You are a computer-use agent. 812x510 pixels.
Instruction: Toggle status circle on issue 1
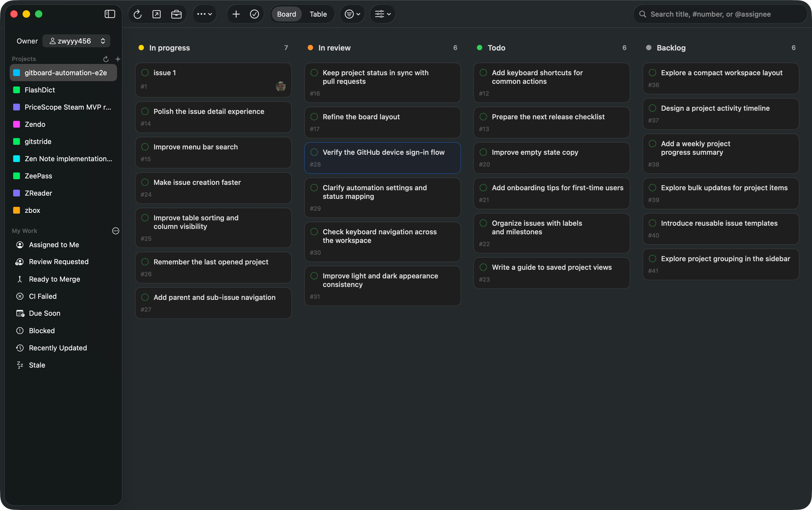point(145,73)
